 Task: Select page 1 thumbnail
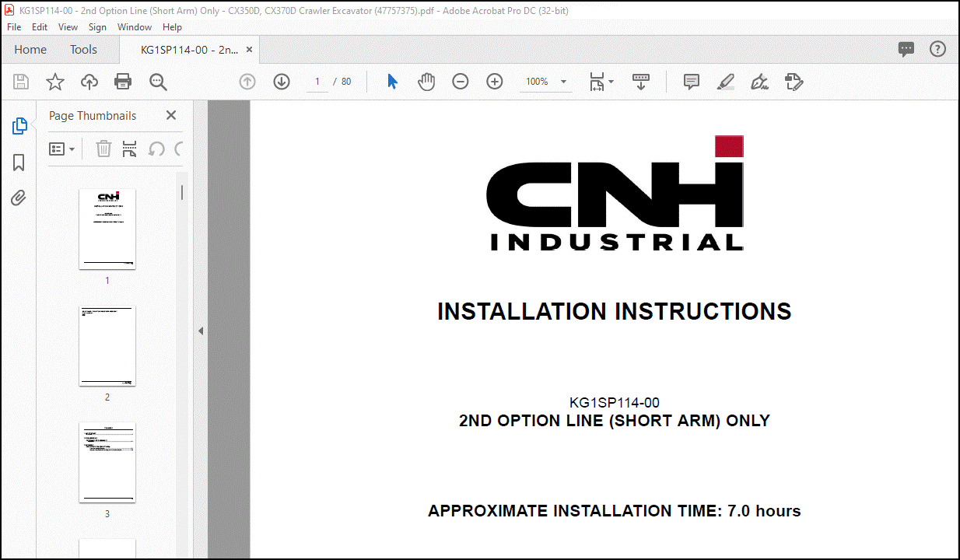click(x=107, y=229)
